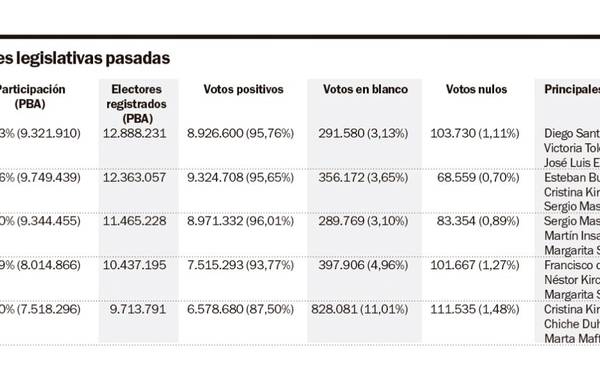Click the 8.971.332 (96,01%) positive votes cell
600x365 pixels.
(x=240, y=221)
